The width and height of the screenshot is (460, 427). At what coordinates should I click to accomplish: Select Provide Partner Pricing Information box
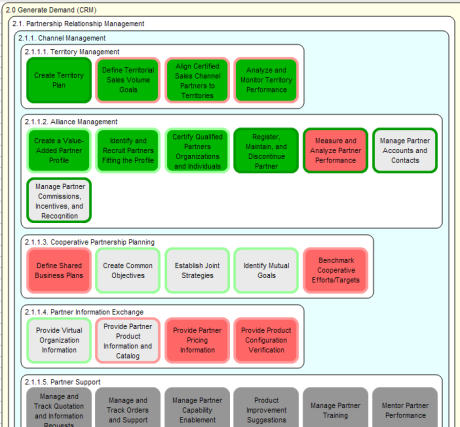click(x=197, y=340)
